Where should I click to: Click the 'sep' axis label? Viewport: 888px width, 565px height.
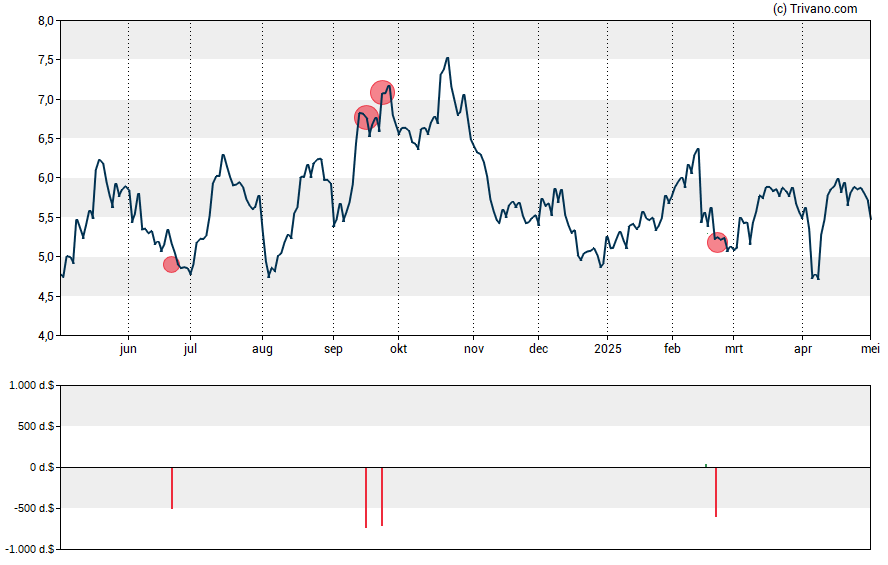(333, 349)
